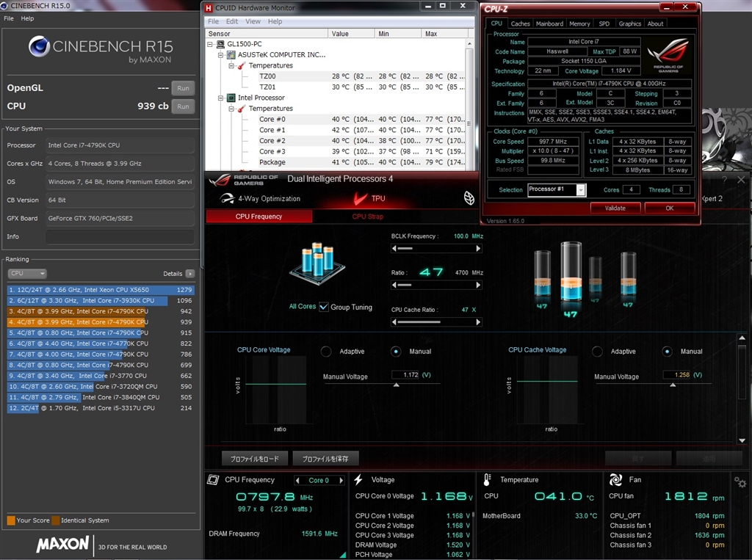This screenshot has height=560, width=752.
Task: Select Adaptive for CPU Core Voltage
Action: (326, 352)
